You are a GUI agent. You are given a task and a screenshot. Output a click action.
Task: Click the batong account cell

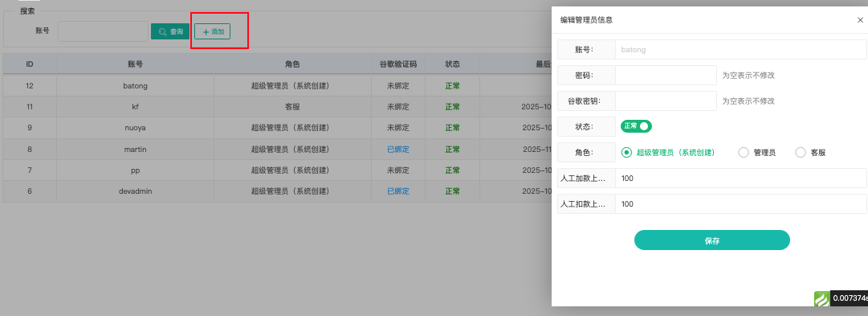(x=136, y=86)
